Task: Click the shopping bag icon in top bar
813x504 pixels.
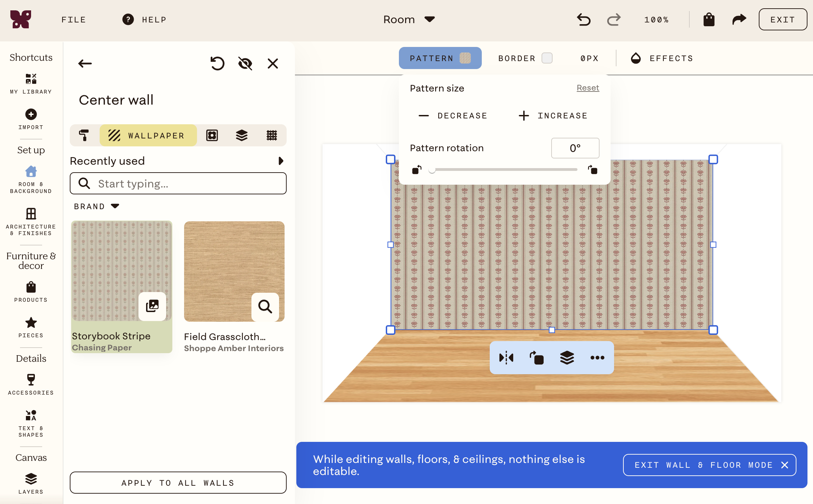Action: click(x=709, y=19)
